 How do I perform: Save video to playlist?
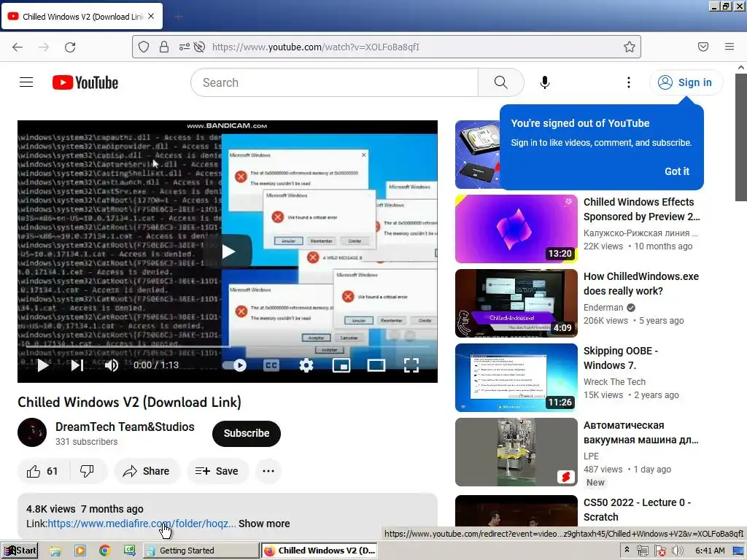tap(217, 471)
